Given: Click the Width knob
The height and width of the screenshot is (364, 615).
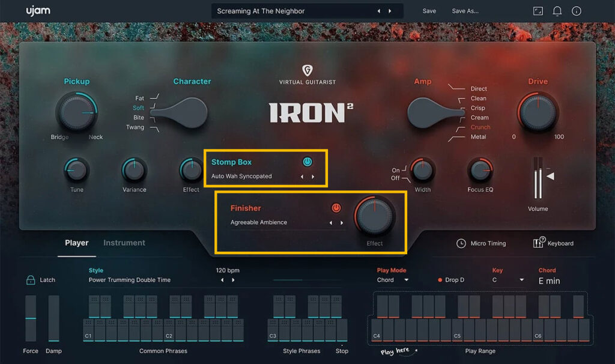Looking at the screenshot, I should point(422,170).
